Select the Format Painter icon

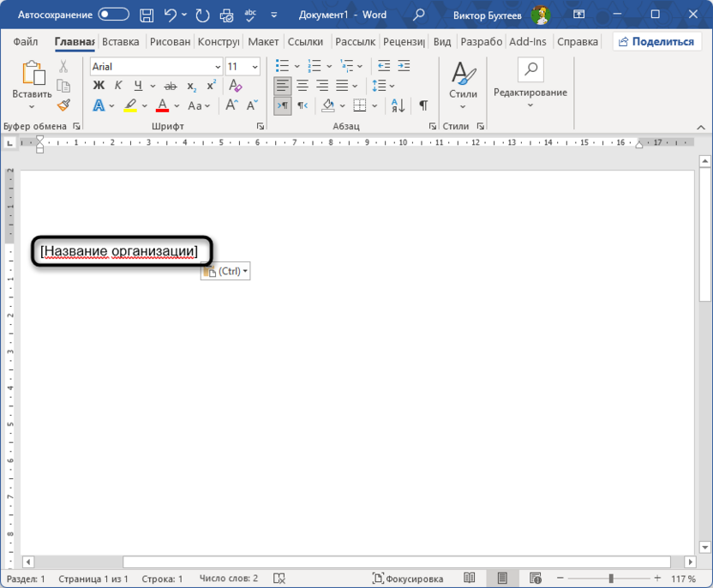click(x=63, y=105)
